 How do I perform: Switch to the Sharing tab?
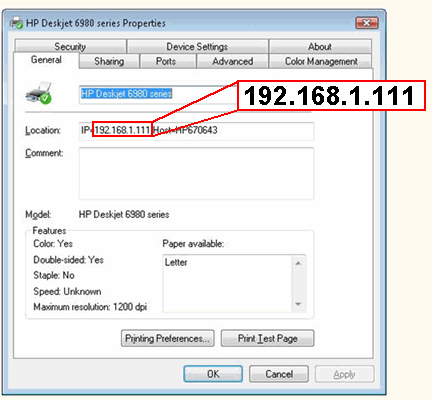(x=109, y=61)
